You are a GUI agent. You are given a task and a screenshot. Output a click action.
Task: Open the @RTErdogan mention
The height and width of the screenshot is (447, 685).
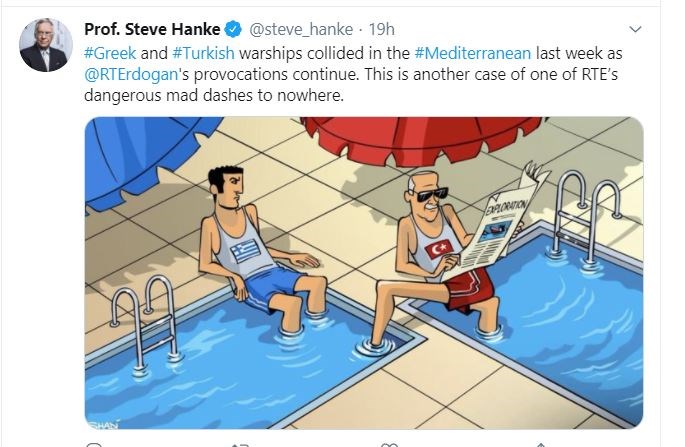click(x=131, y=74)
